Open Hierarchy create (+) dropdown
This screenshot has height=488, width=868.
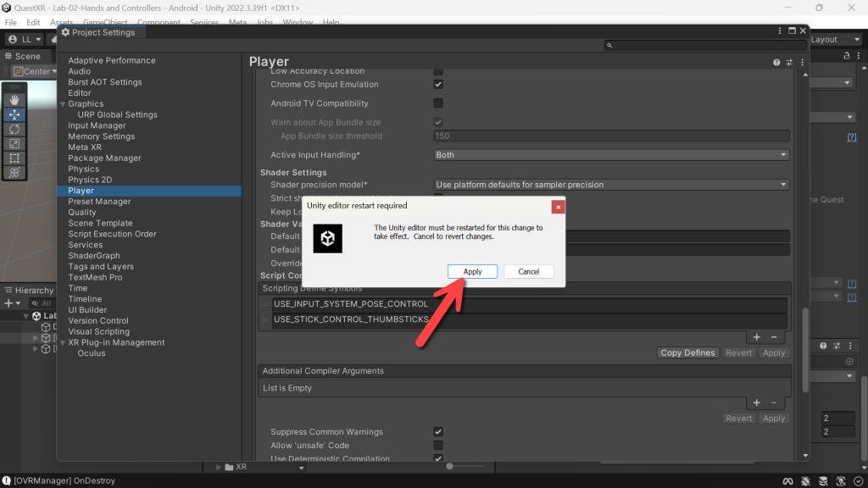click(x=12, y=303)
